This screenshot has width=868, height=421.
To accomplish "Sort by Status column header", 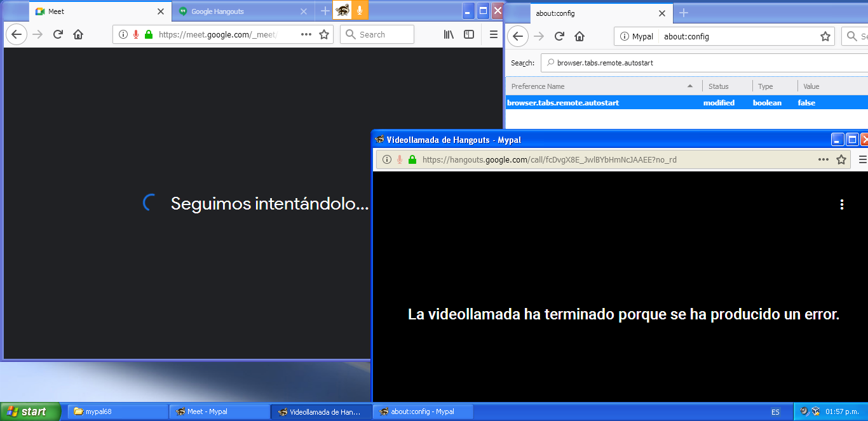I will [x=727, y=86].
